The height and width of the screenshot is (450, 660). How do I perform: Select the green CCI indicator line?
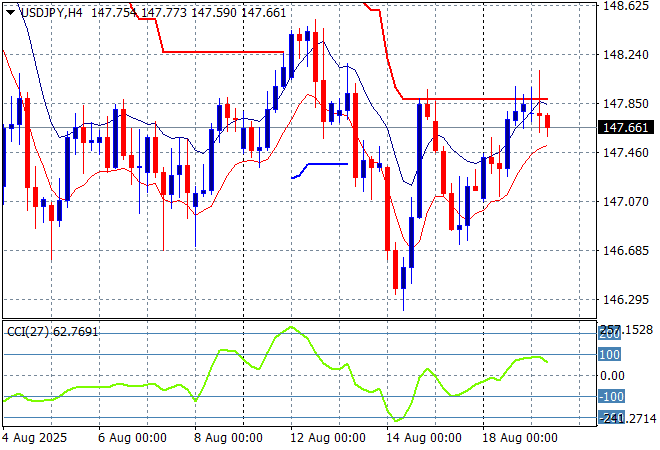[x=276, y=374]
